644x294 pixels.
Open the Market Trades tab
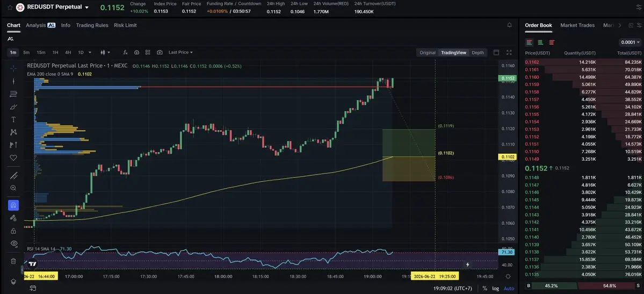coord(577,25)
